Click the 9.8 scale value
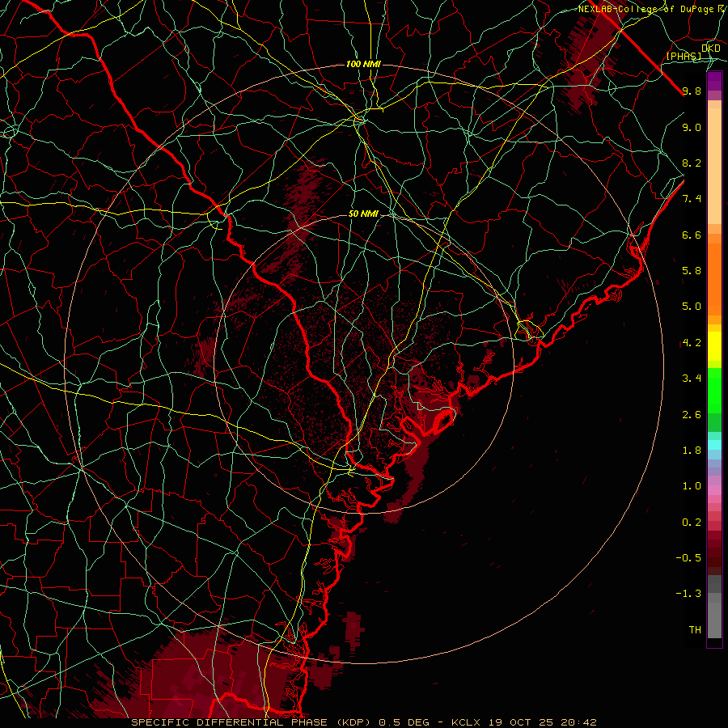The image size is (728, 728). 692,91
